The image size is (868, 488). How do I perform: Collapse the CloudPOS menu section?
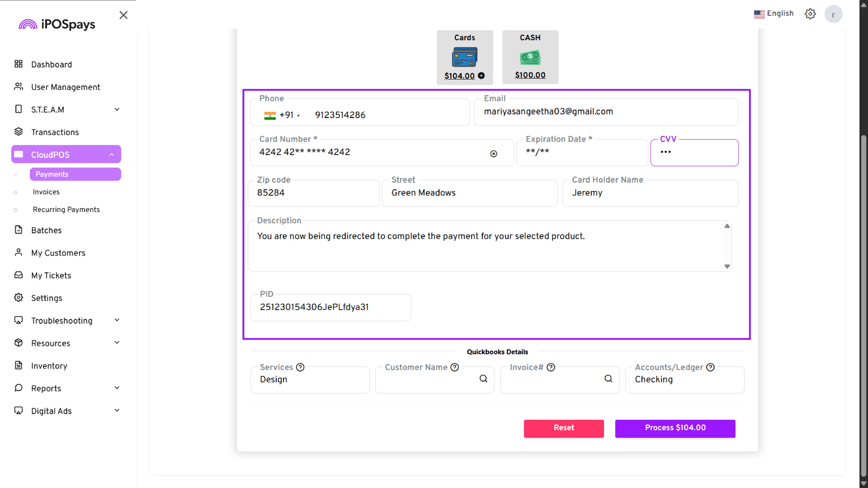111,155
